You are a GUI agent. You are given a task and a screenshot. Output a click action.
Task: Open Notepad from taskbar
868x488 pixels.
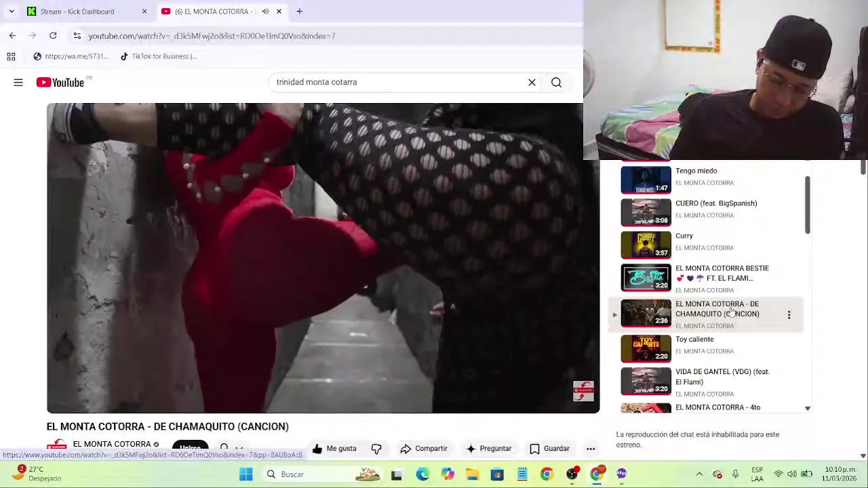pos(522,474)
